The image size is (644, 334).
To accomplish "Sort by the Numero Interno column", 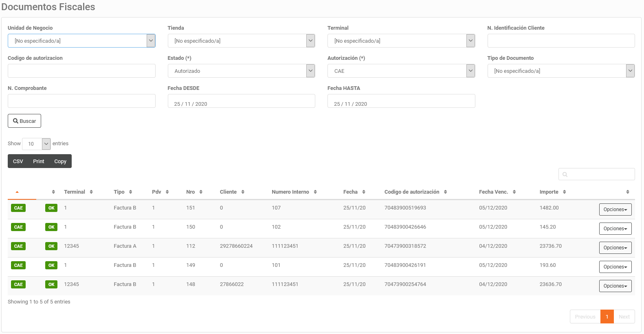I will point(294,192).
